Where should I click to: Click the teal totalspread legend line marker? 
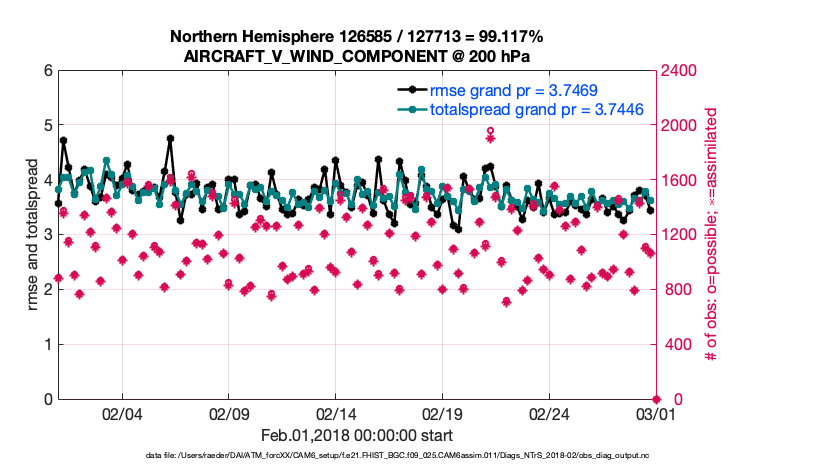(409, 109)
